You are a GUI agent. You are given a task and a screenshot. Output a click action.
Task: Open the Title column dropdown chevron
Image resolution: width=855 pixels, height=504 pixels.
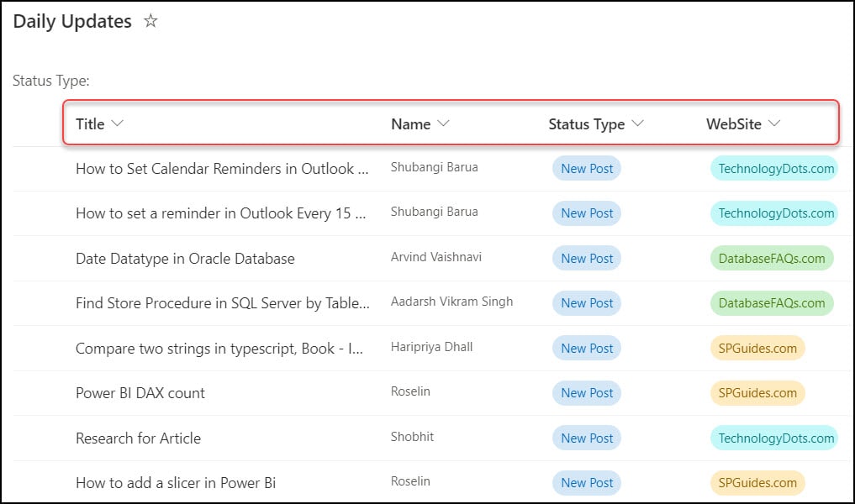click(x=117, y=123)
